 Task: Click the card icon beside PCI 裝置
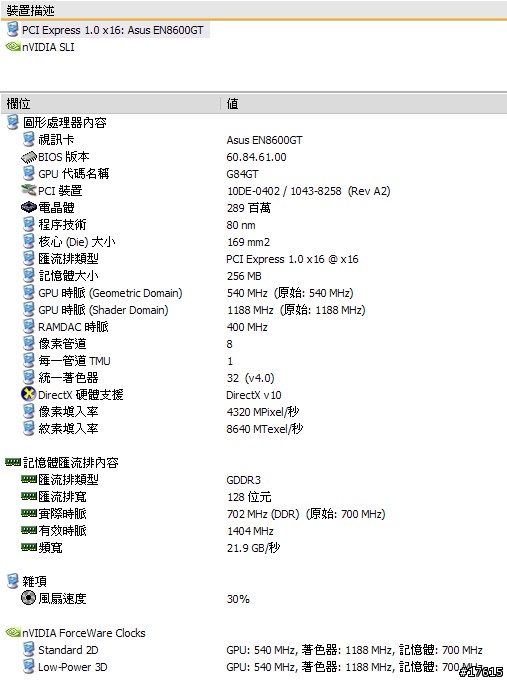(x=29, y=190)
